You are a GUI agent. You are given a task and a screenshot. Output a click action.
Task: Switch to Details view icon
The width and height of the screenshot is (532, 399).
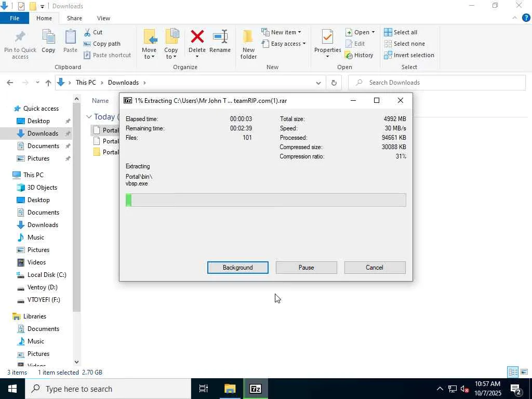point(513,372)
